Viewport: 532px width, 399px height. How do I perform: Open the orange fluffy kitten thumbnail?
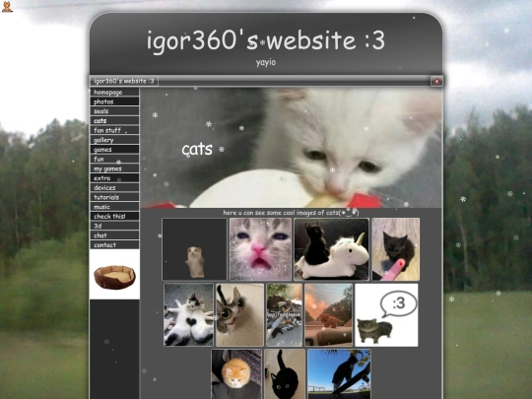[236, 374]
